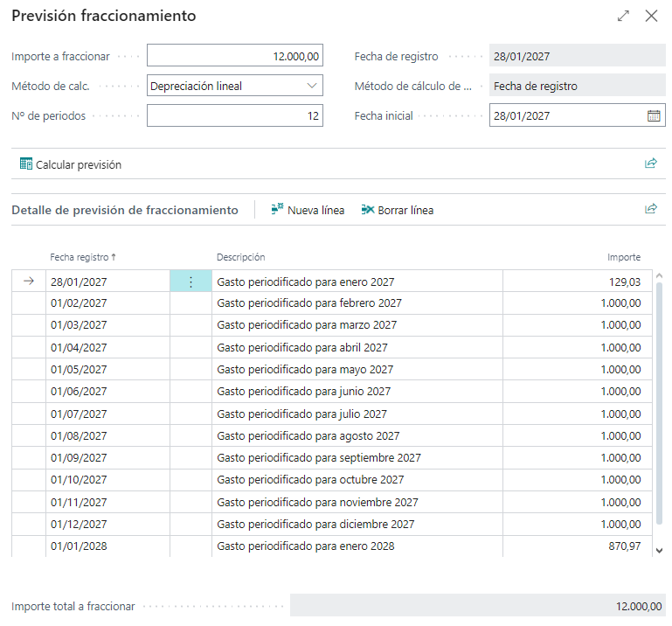The image size is (672, 626).
Task: Click the 870,97 amount for enero 2028
Action: [620, 546]
